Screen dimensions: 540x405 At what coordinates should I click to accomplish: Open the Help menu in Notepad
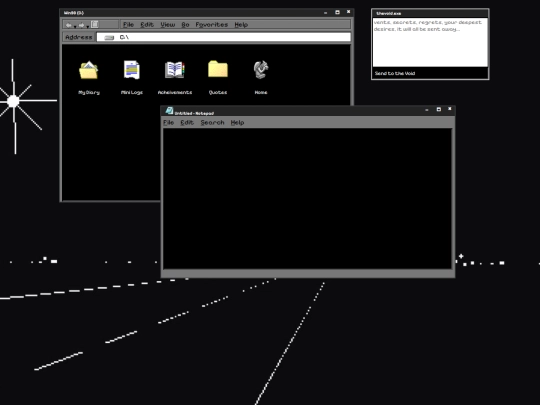(237, 122)
